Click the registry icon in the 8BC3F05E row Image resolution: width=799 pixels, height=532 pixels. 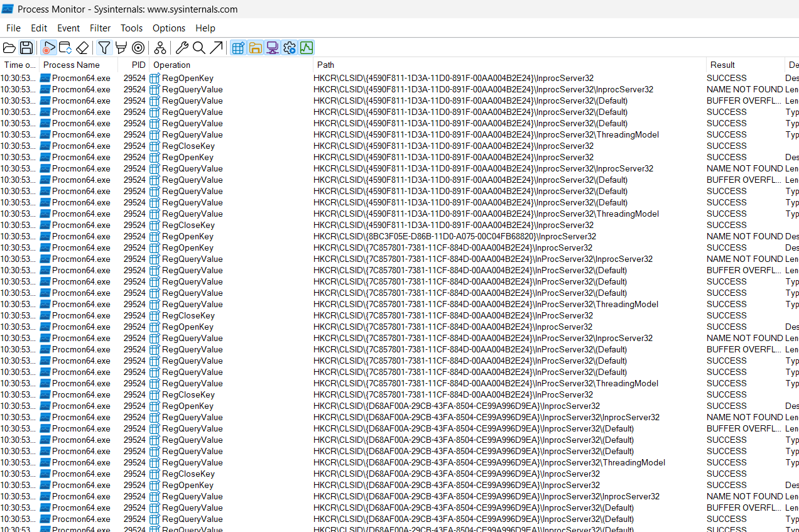tap(155, 236)
